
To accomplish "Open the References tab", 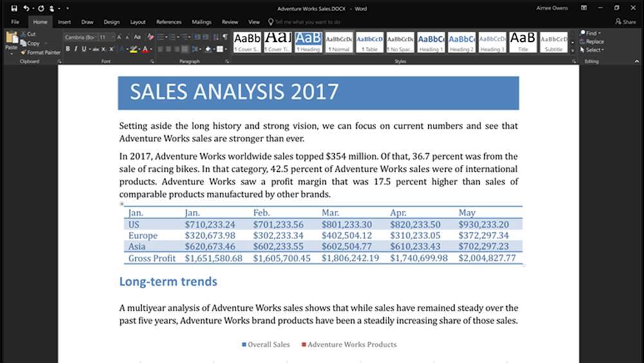I will [169, 22].
